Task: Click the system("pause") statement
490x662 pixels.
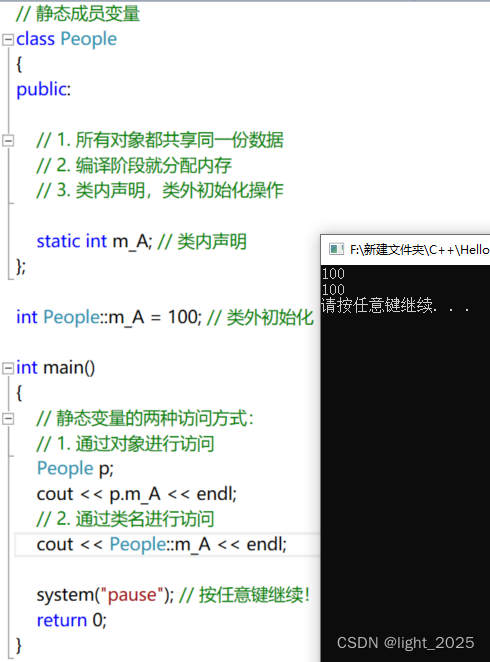Action: coord(105,595)
